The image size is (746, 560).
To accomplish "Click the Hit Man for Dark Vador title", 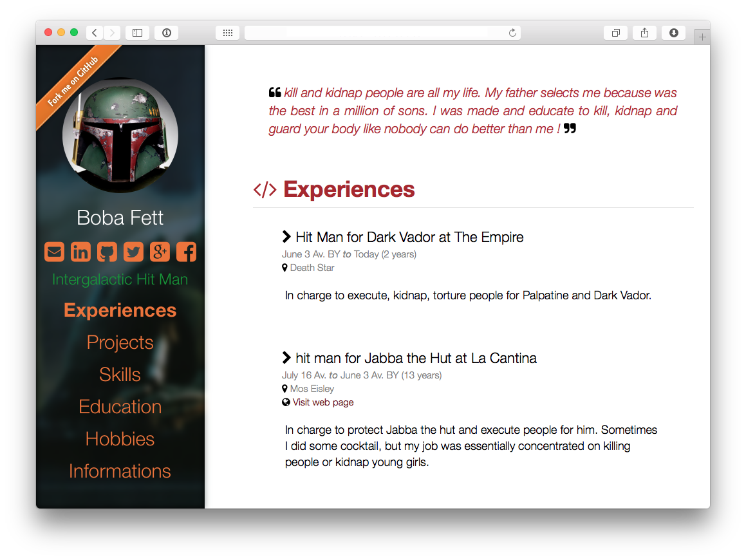I will pyautogui.click(x=409, y=237).
